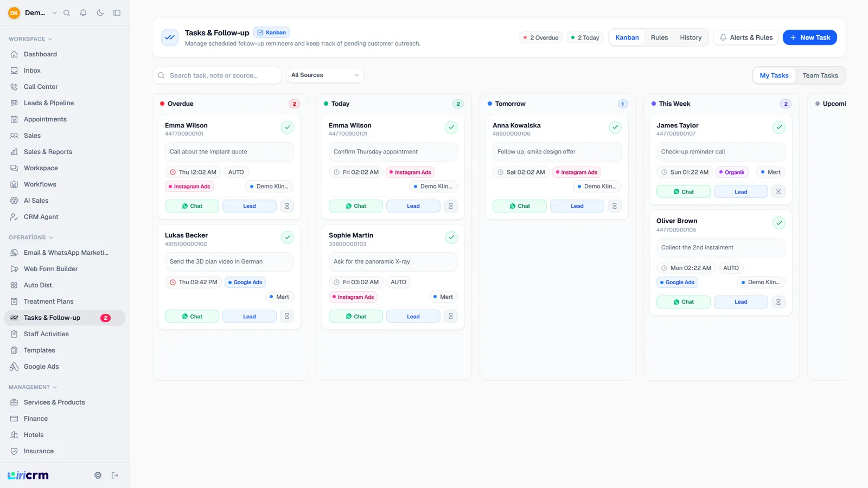Expand the account switcher chevron
868x488 pixels.
pyautogui.click(x=54, y=12)
